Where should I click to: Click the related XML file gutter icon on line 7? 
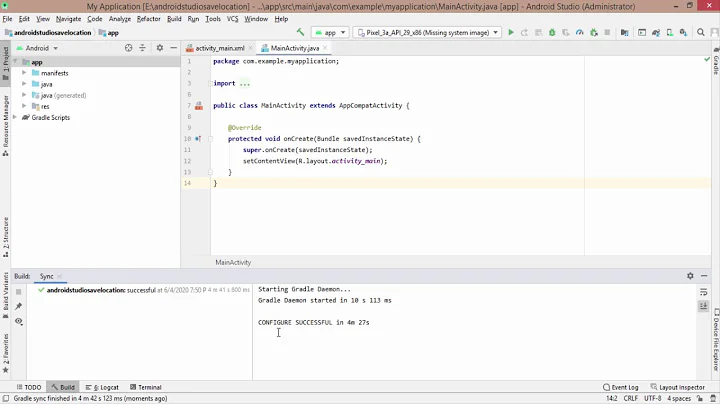pyautogui.click(x=199, y=106)
